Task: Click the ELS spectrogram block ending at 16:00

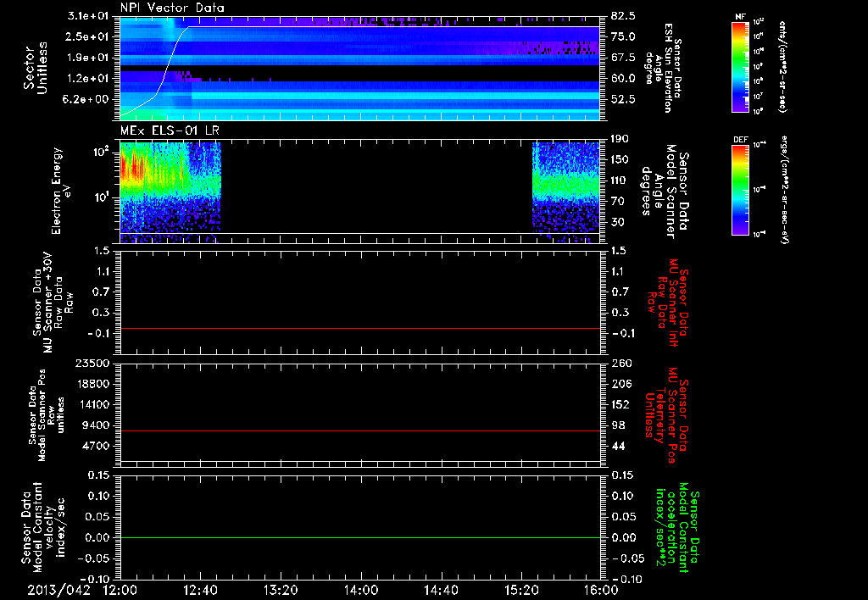Action: click(x=566, y=192)
